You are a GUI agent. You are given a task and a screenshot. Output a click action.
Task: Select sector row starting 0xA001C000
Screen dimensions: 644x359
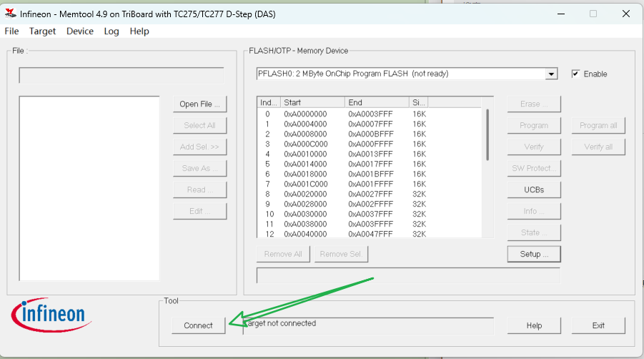pyautogui.click(x=370, y=184)
